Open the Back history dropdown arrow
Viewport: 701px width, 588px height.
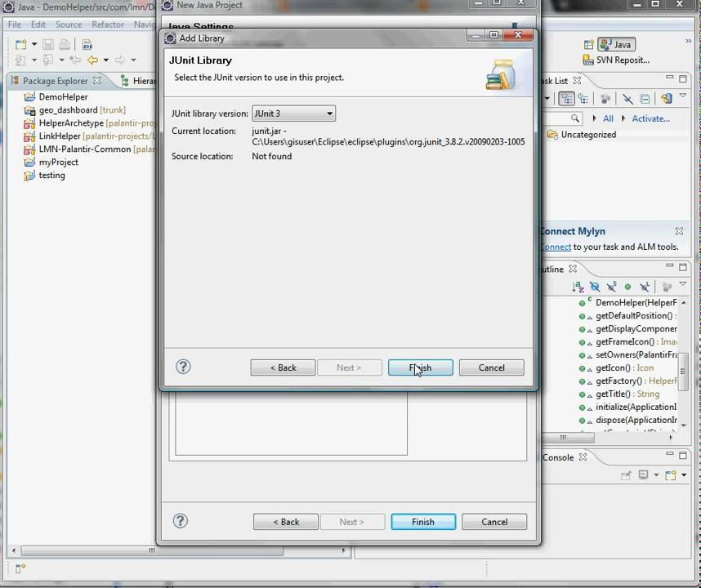[x=106, y=60]
